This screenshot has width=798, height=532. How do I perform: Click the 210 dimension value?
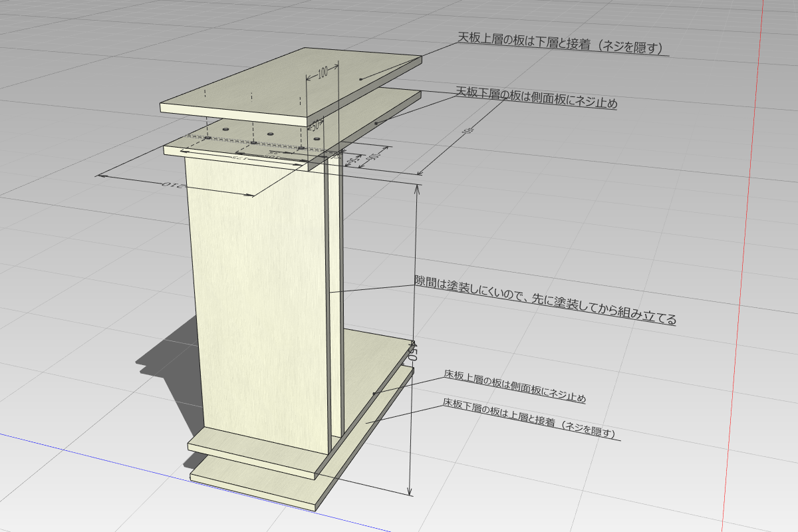173,185
